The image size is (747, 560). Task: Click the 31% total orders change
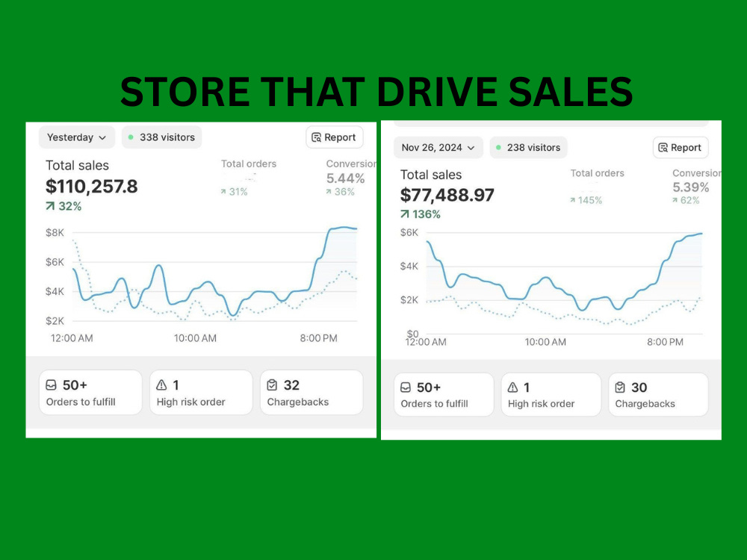pos(234,192)
